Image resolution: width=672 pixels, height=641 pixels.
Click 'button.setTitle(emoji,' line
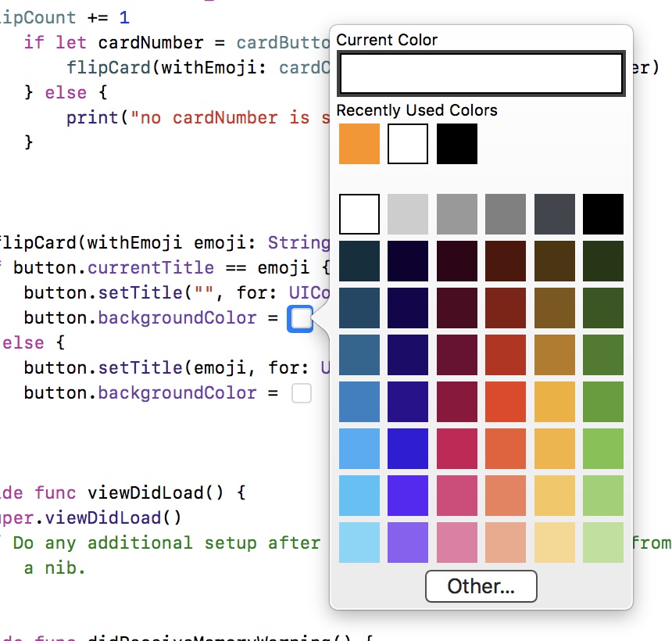click(140, 368)
